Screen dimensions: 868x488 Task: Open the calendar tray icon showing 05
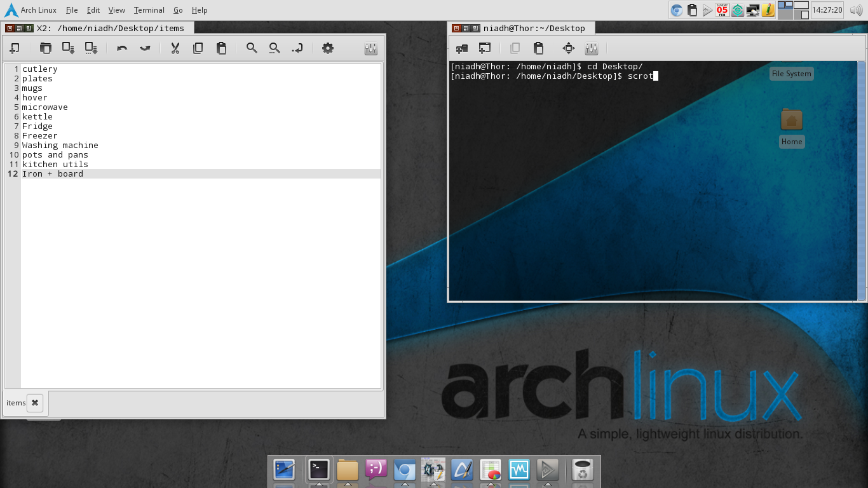point(722,10)
